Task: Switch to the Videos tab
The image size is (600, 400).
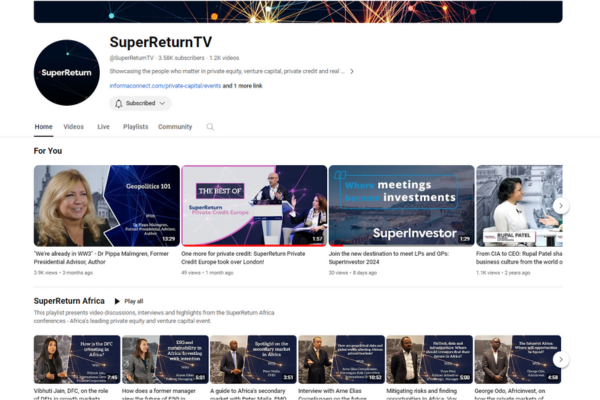Action: [73, 127]
